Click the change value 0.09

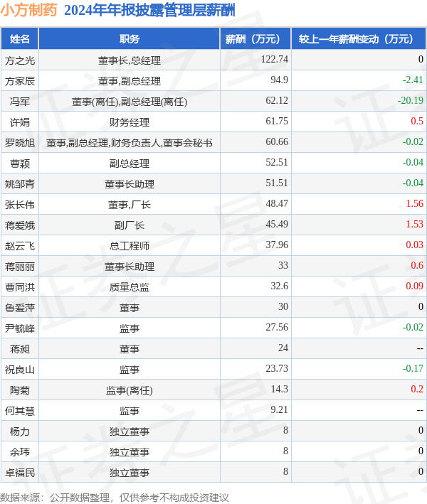click(x=415, y=286)
